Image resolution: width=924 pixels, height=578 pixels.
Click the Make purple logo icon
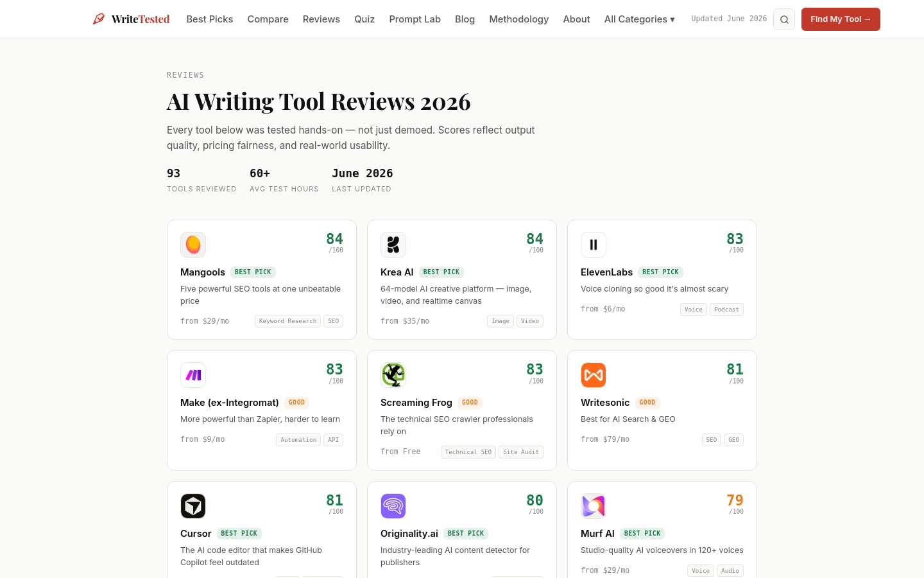tap(193, 375)
